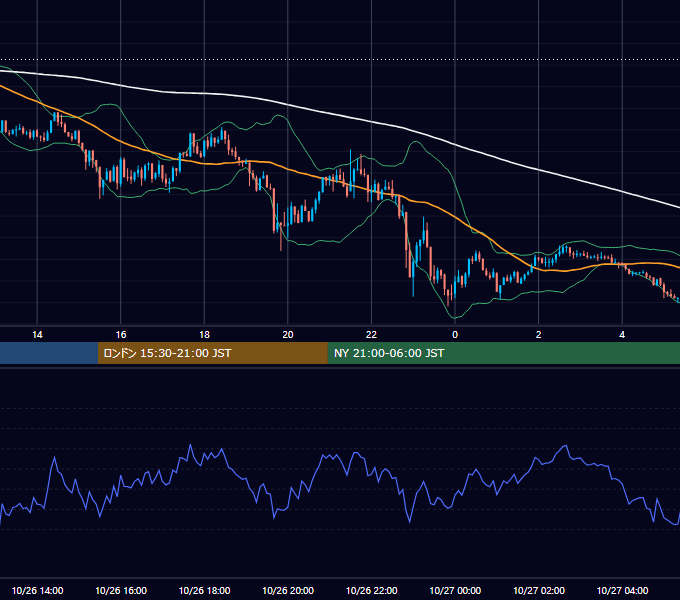This screenshot has height=600, width=680.
Task: Click the 10/26 20:00 timestamp label
Action: [x=288, y=590]
